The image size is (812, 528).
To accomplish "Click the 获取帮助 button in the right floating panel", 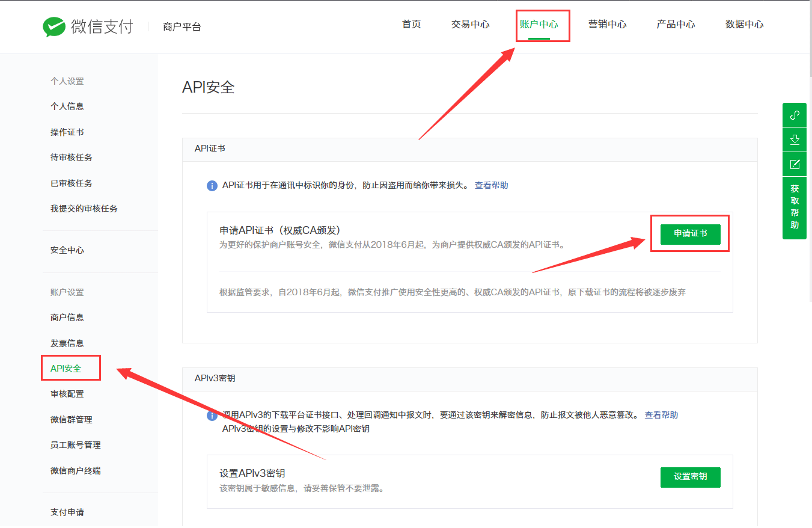I will (x=795, y=207).
